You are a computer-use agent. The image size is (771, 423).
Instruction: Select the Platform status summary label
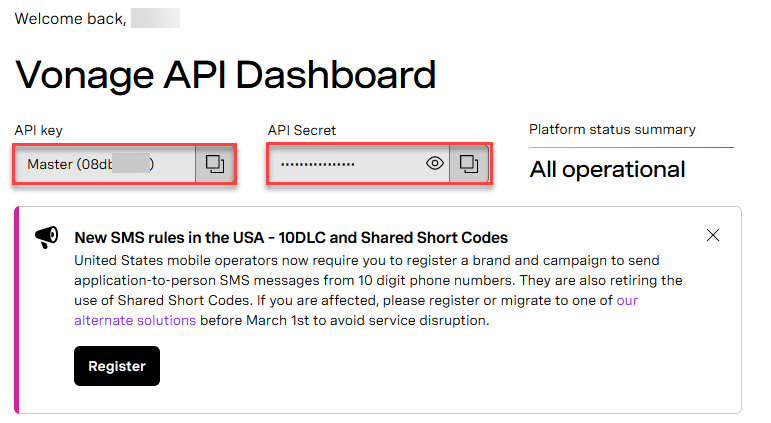point(612,129)
